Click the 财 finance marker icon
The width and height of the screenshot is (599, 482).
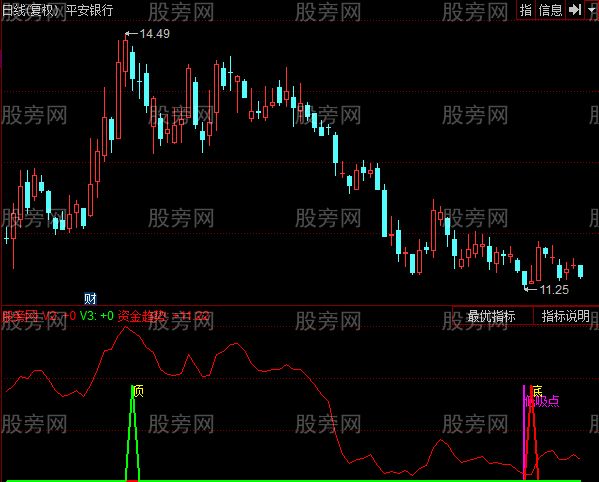[90, 298]
